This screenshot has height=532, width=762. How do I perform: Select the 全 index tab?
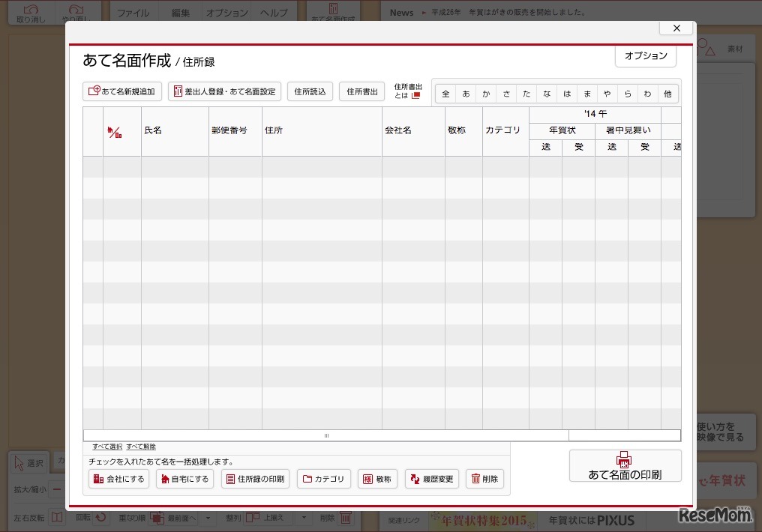pyautogui.click(x=445, y=94)
